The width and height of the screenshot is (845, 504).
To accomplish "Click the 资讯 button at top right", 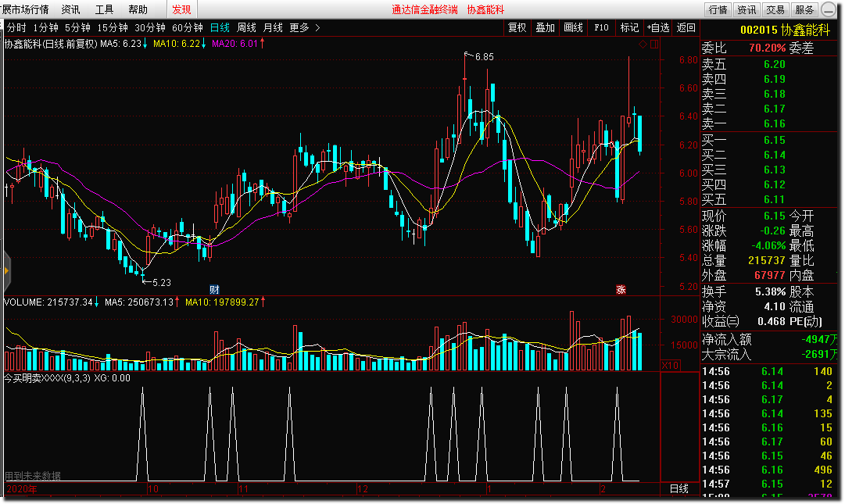I will tap(747, 9).
